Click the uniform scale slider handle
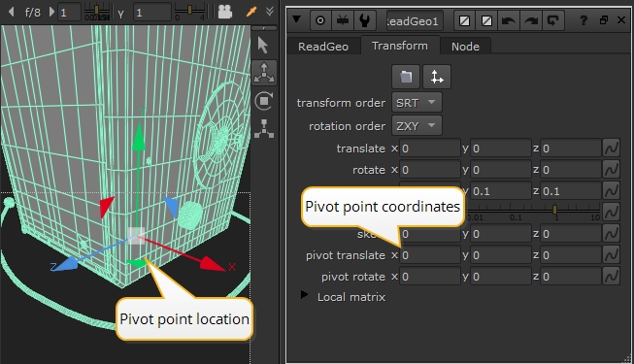This screenshot has height=364, width=634. pyautogui.click(x=554, y=209)
